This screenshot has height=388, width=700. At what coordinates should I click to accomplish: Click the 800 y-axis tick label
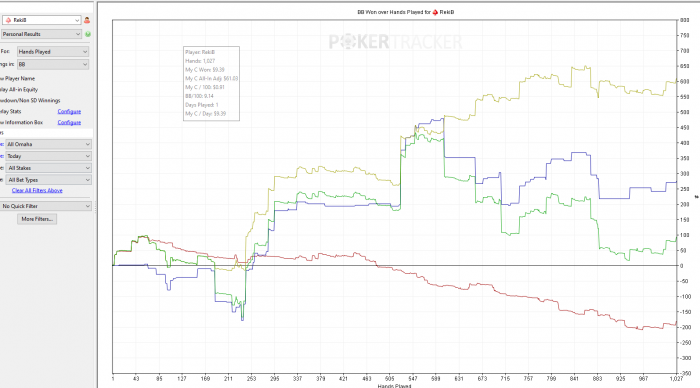tap(684, 20)
